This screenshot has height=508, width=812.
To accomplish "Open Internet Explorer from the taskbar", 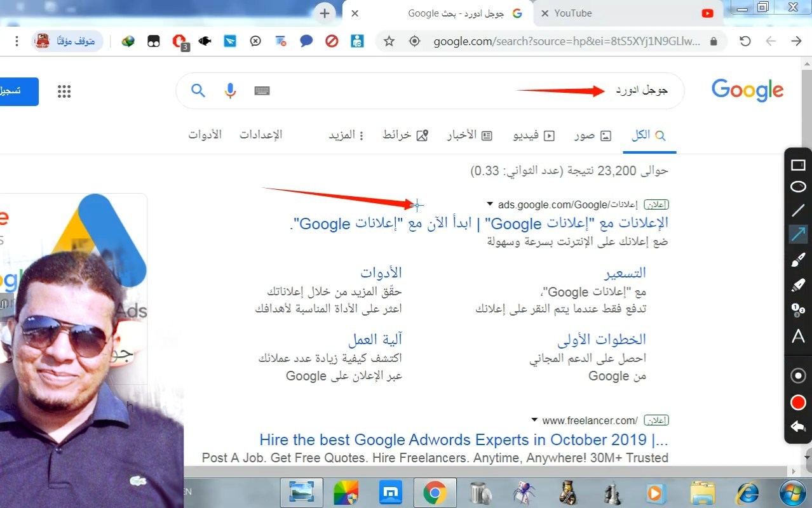I will point(747,493).
